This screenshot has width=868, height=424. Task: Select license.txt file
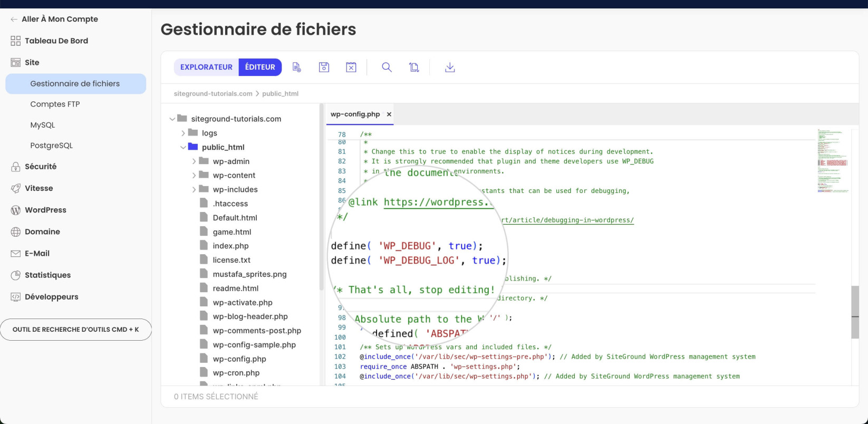[x=232, y=260]
